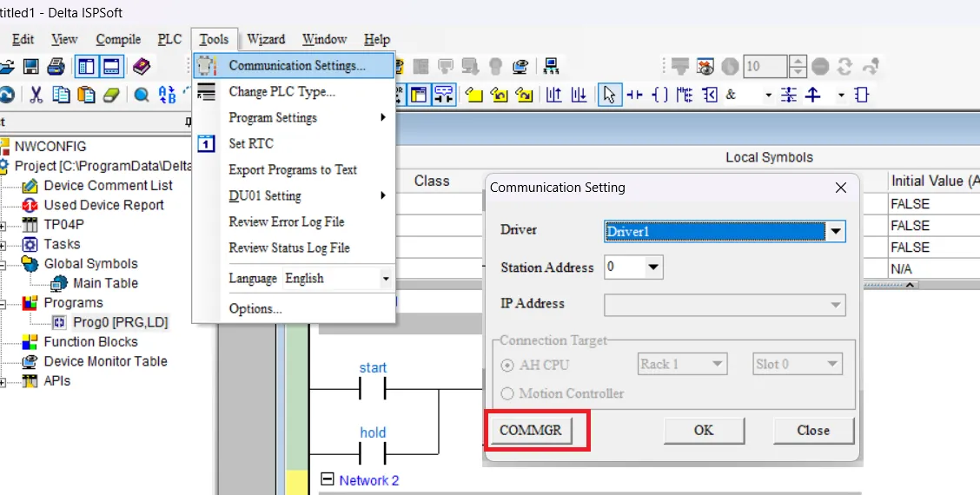The width and height of the screenshot is (980, 495).
Task: Select the arrow Selection pointer tool
Action: click(x=609, y=95)
